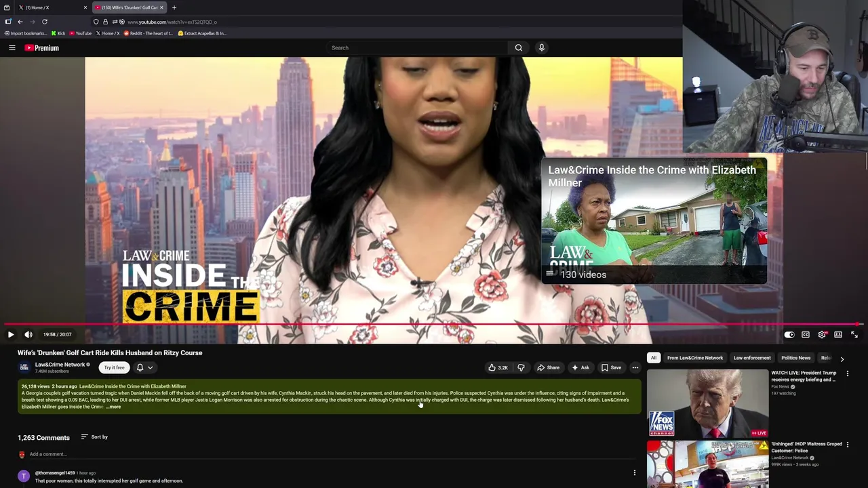Seek on the red video progress bar
This screenshot has width=868, height=488.
[x=434, y=325]
